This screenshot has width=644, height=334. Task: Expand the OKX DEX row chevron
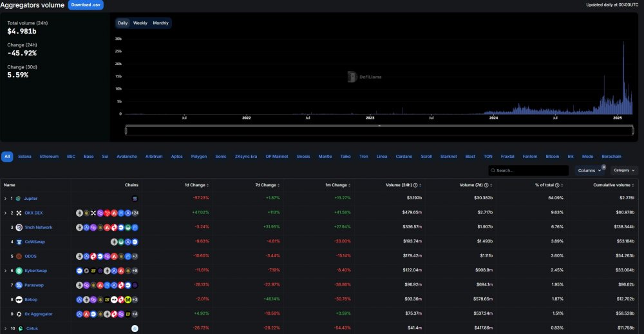tap(5, 213)
